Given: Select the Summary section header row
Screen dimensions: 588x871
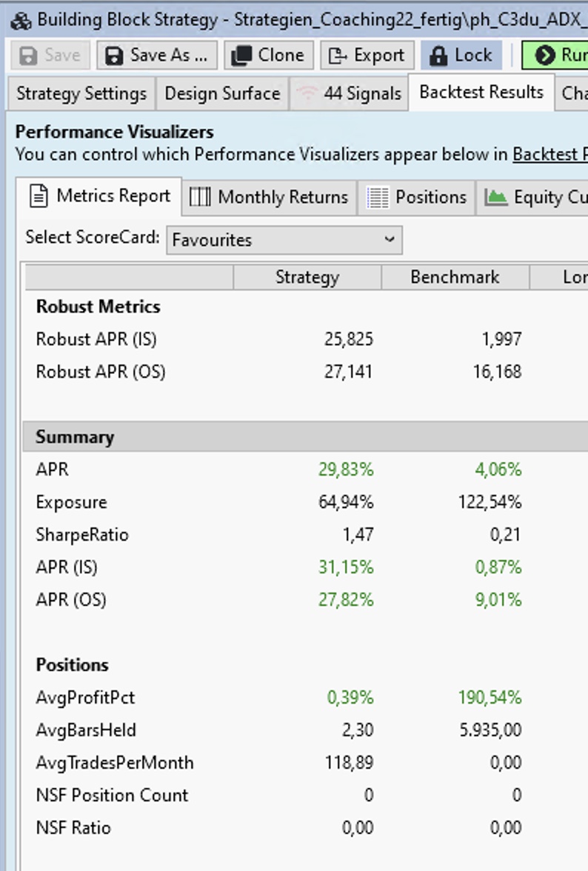Looking at the screenshot, I should pos(296,437).
